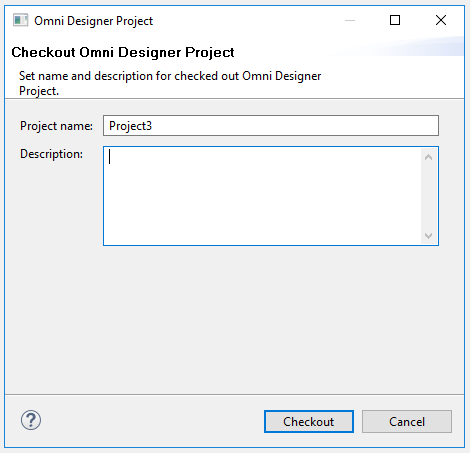Close the Omni Designer Project dialog
This screenshot has width=470, height=453.
(x=441, y=20)
